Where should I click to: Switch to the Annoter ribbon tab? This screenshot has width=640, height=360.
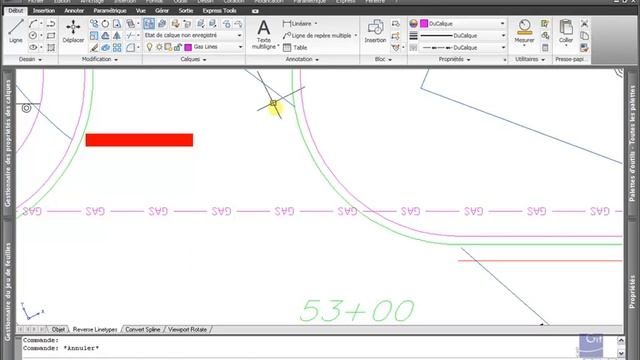[x=74, y=11]
